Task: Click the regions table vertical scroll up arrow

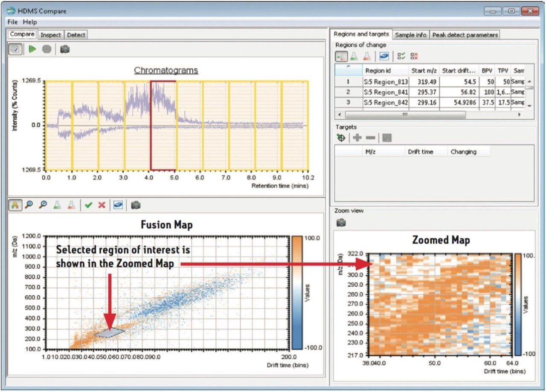Action: (x=529, y=81)
